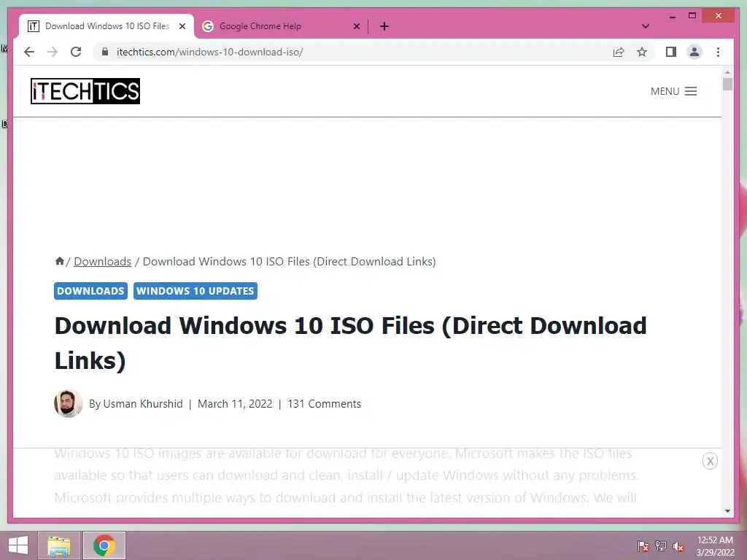The image size is (747, 560).
Task: Open a new tab with the plus button
Action: click(x=384, y=26)
